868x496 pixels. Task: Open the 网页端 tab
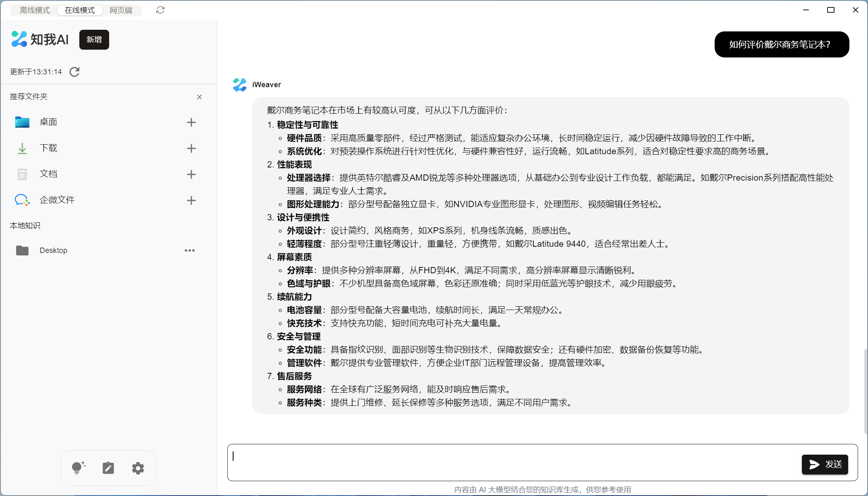121,10
